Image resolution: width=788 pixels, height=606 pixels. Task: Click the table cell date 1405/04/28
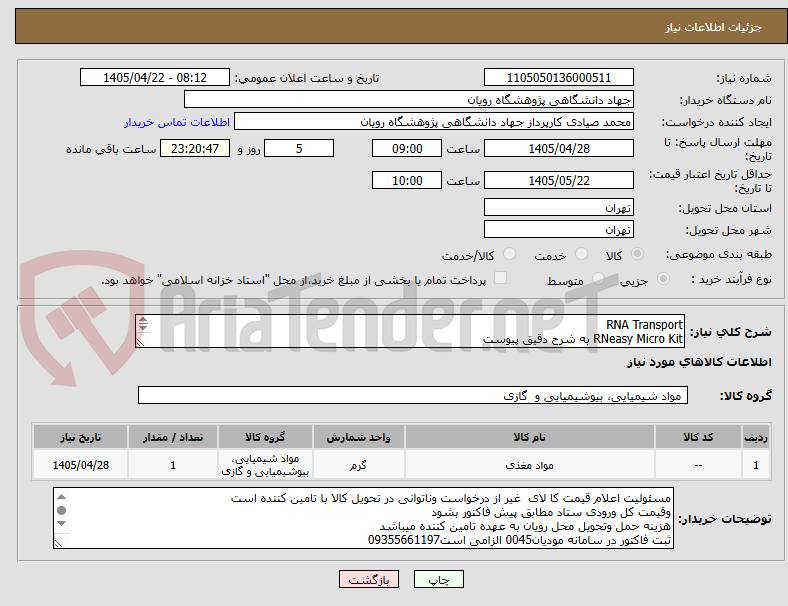80,465
